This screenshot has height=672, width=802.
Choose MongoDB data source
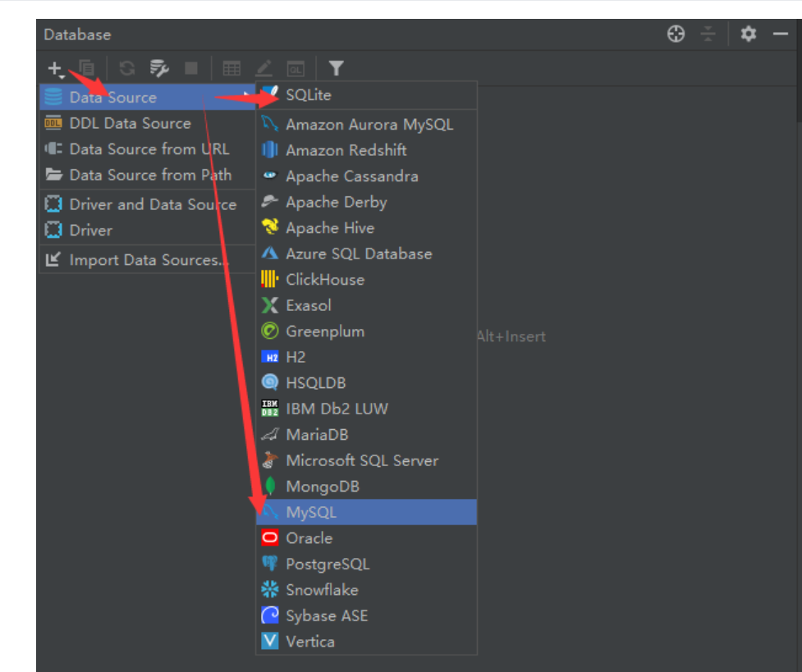[x=366, y=487]
